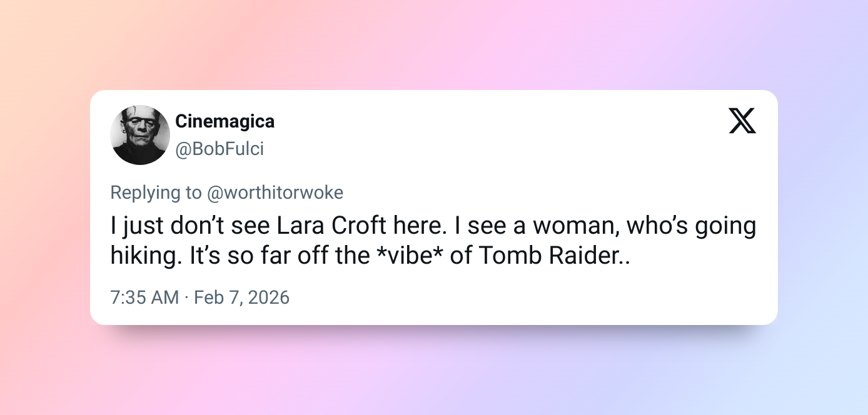Click the dot separator between time and date
This screenshot has height=415, width=868.
pyautogui.click(x=186, y=297)
